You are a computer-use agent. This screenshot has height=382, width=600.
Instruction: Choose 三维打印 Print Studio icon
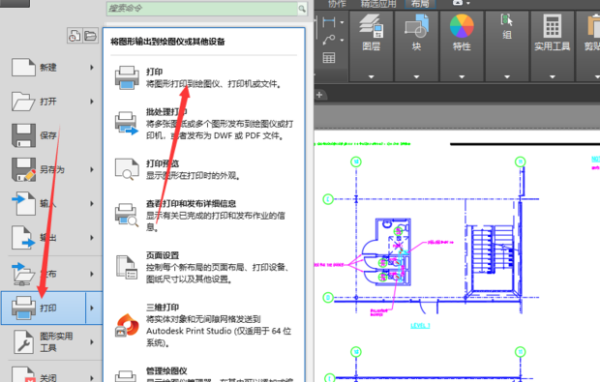coord(127,325)
